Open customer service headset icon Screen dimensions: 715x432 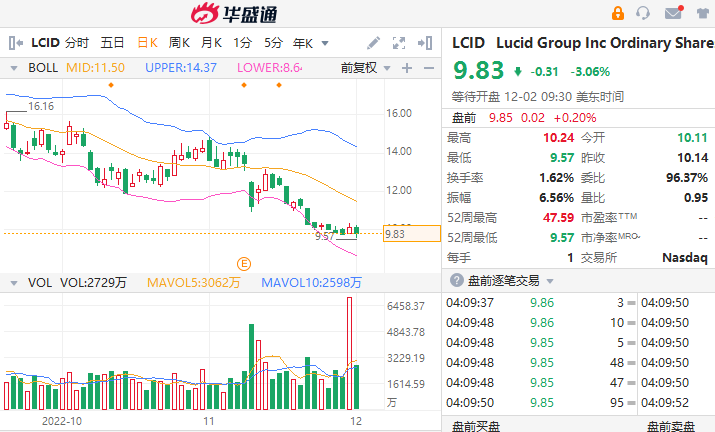click(643, 13)
